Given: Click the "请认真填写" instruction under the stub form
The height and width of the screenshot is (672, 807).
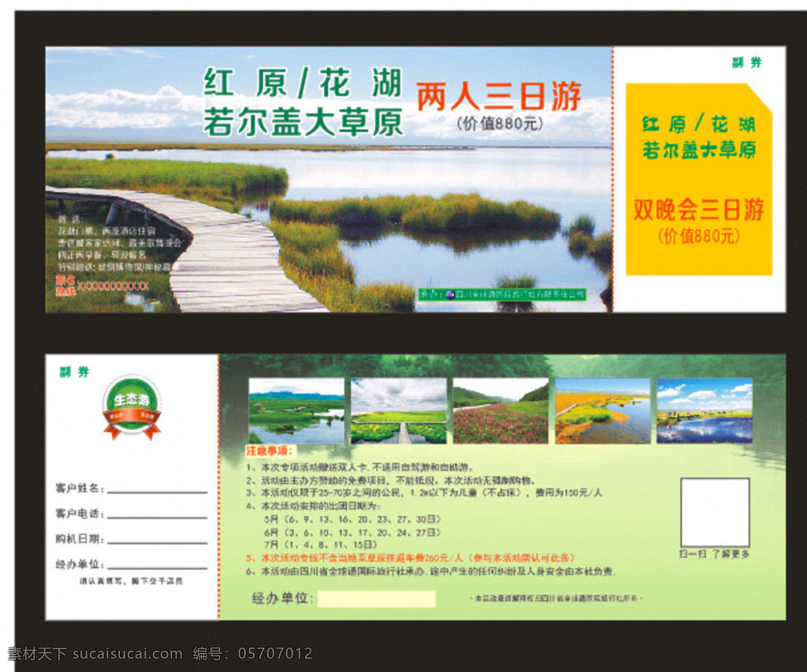Looking at the screenshot, I should click(132, 581).
